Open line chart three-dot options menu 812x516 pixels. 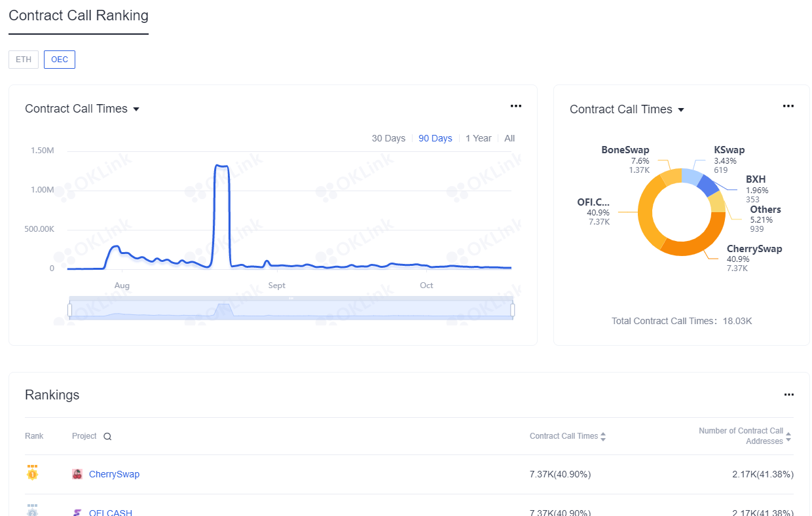click(x=516, y=106)
